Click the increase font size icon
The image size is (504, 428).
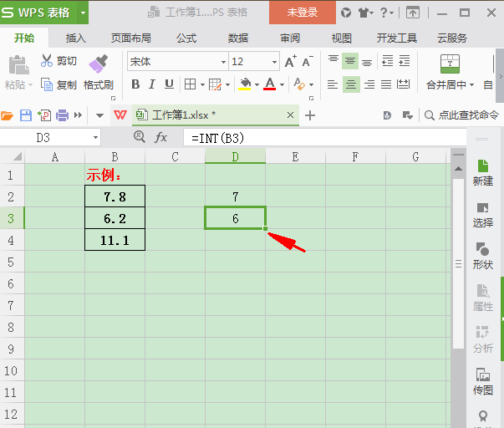pyautogui.click(x=290, y=62)
